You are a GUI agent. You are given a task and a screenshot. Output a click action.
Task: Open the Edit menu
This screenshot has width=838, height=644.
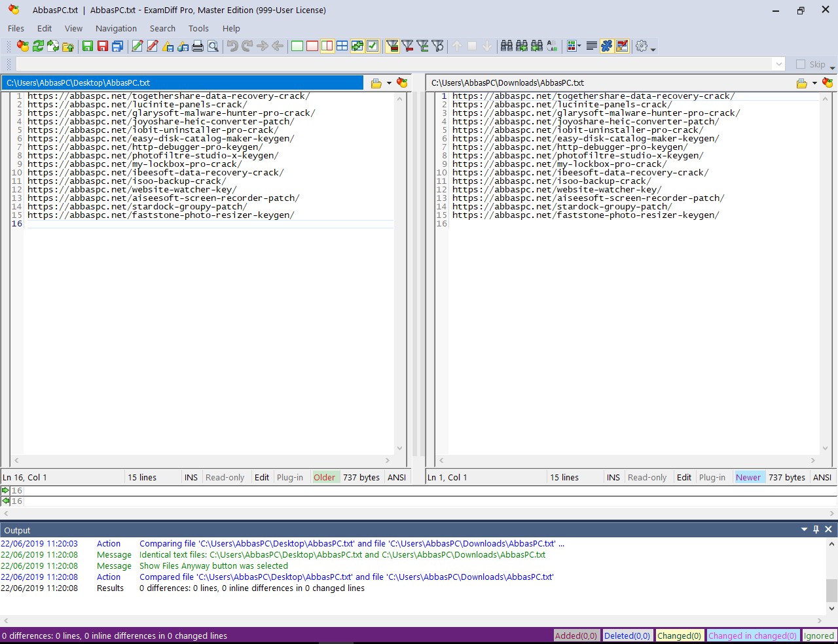pyautogui.click(x=45, y=28)
